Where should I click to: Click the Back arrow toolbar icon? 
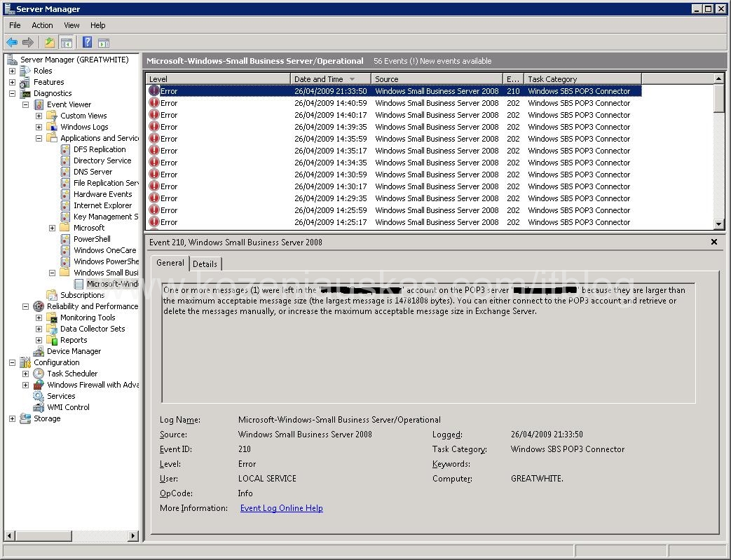point(12,43)
